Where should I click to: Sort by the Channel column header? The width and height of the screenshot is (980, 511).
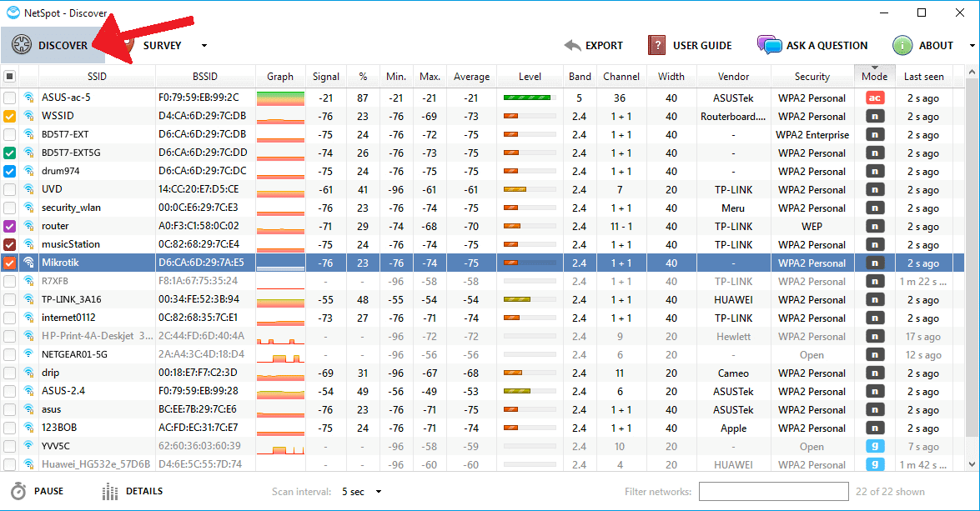tap(621, 76)
